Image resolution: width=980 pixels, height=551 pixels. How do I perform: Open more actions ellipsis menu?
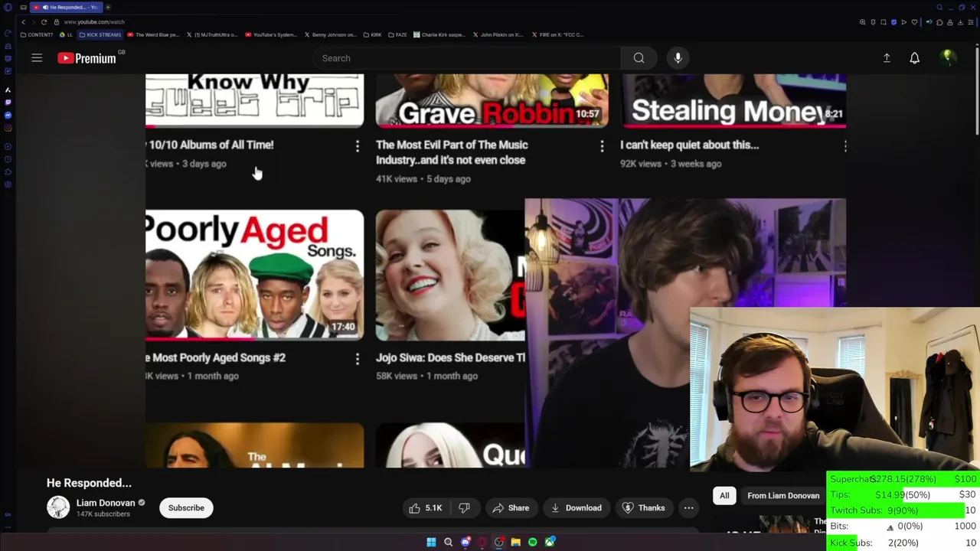tap(688, 508)
